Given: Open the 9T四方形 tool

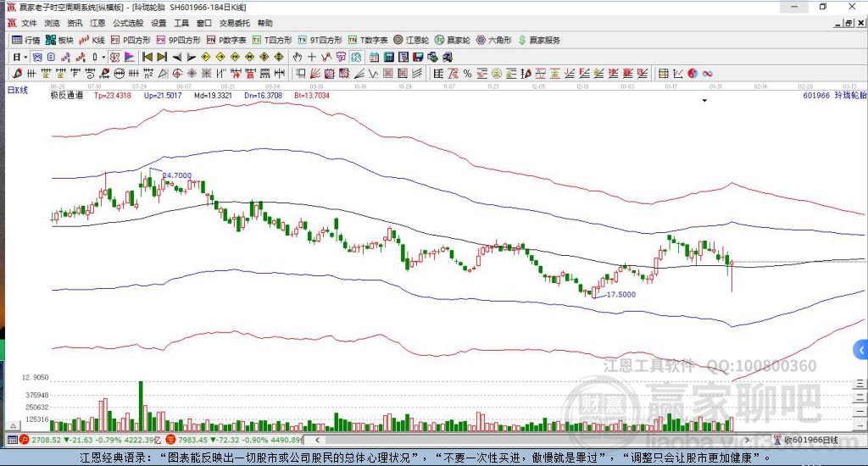Looking at the screenshot, I should tap(320, 40).
